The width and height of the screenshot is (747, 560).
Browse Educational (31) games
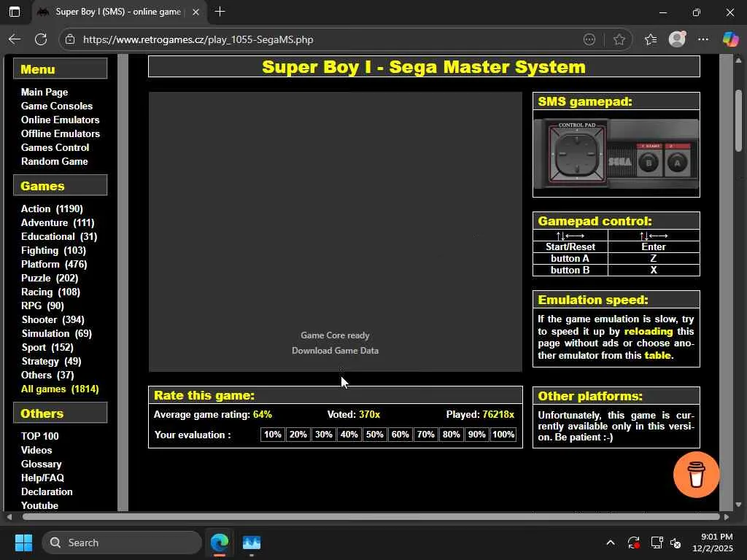coord(59,236)
